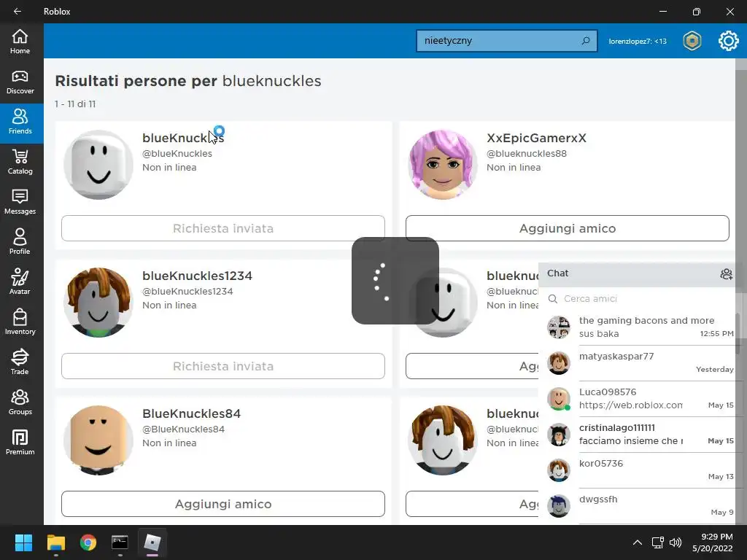
Task: Collapse the Chat panel header
Action: [638, 274]
